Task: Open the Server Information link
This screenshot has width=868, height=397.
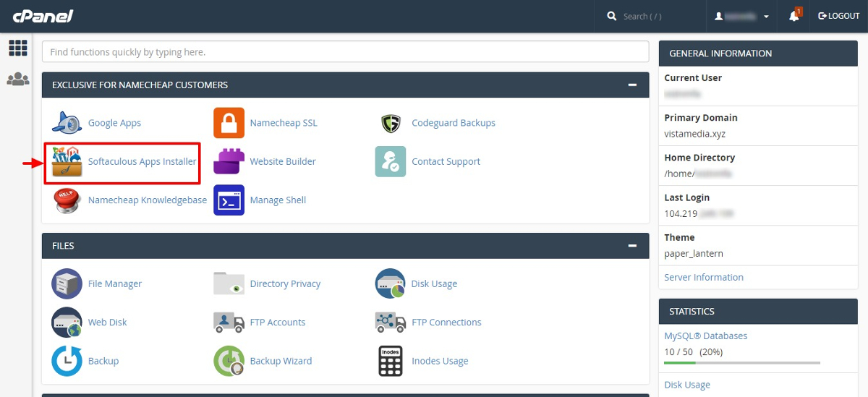Action: point(704,277)
